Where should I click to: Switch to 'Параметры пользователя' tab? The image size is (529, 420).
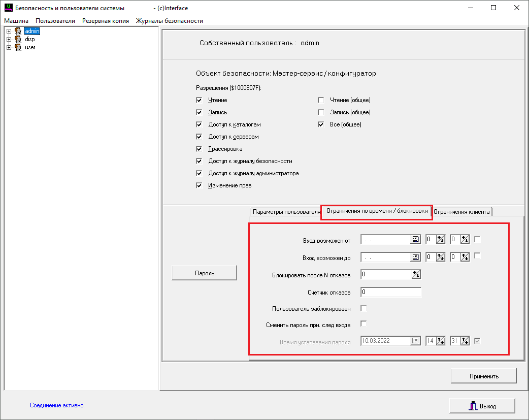(286, 212)
